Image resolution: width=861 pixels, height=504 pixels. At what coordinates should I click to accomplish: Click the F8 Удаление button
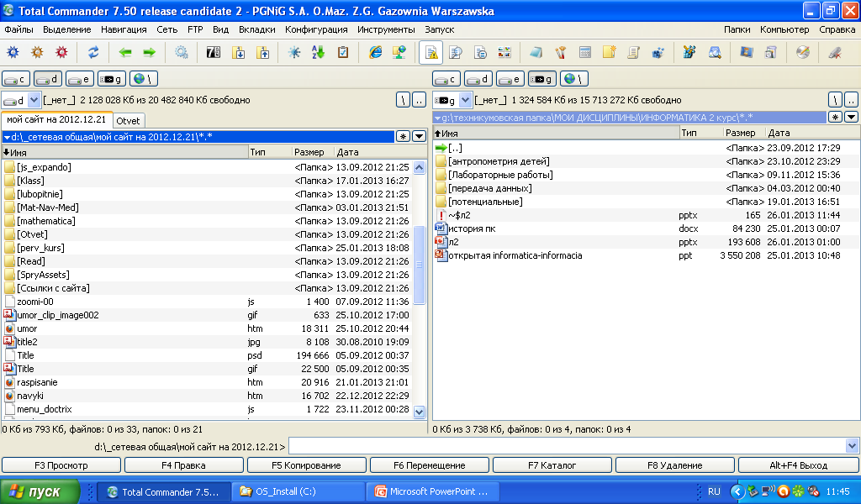pyautogui.click(x=675, y=465)
